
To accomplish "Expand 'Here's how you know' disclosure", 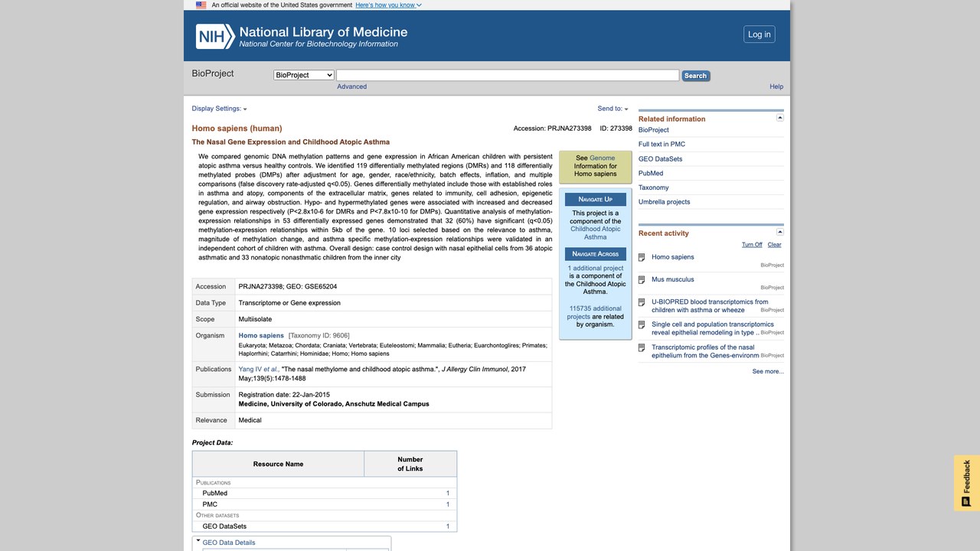I will (388, 5).
